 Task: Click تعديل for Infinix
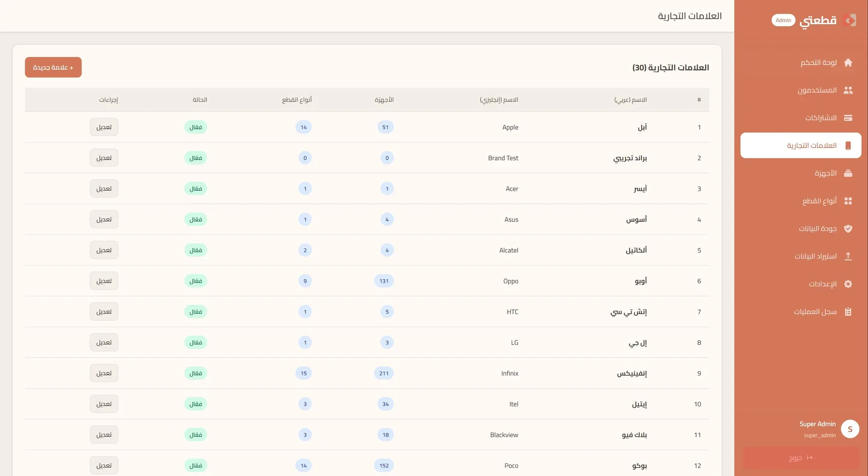point(104,373)
